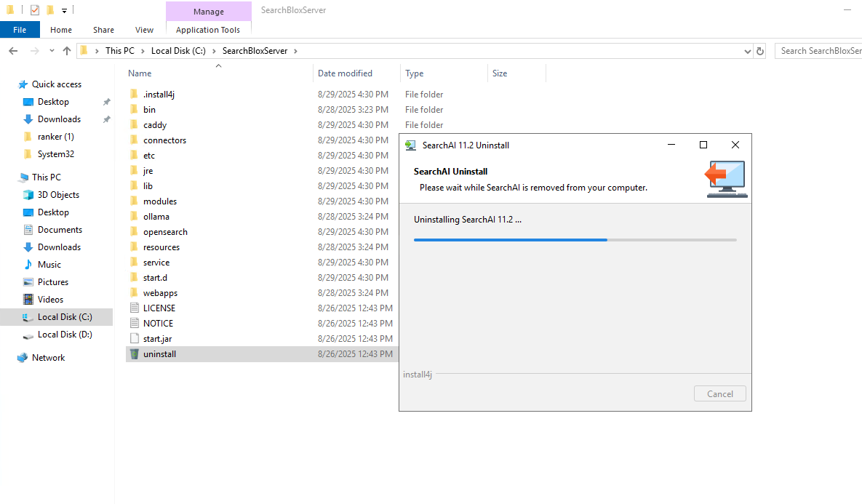The image size is (862, 504).
Task: Click the Manage contextual tab
Action: tap(209, 12)
